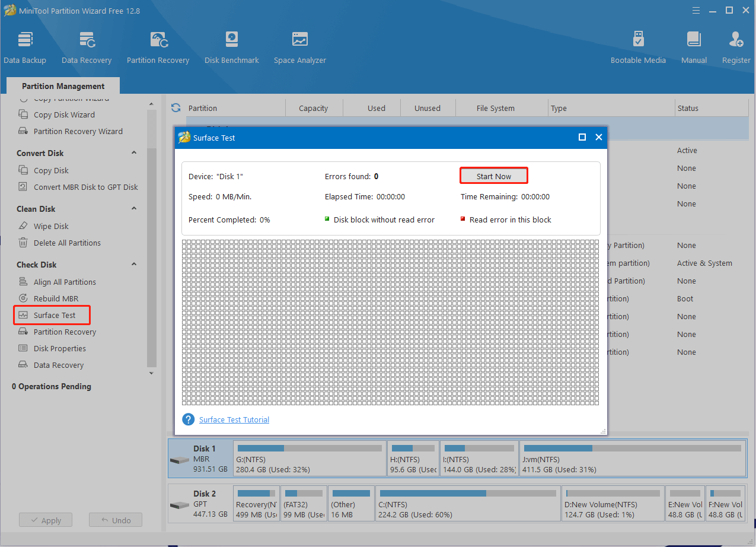This screenshot has height=547, width=756.
Task: Click the 'Active & System' status cell
Action: (704, 263)
